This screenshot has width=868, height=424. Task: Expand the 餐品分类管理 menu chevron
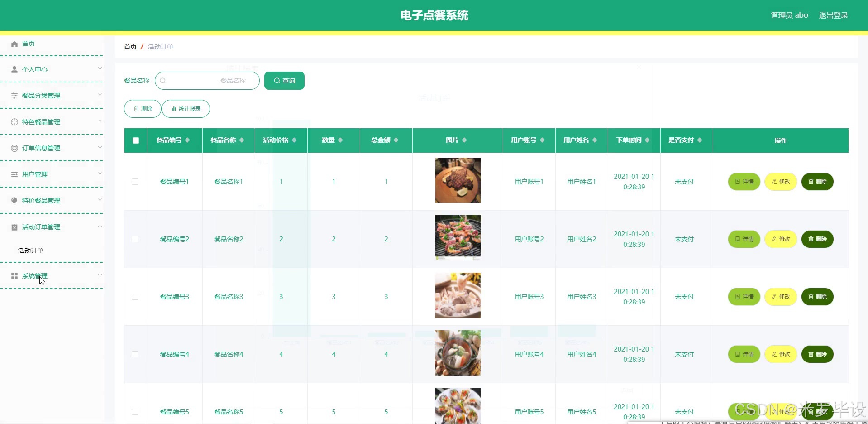pyautogui.click(x=100, y=95)
